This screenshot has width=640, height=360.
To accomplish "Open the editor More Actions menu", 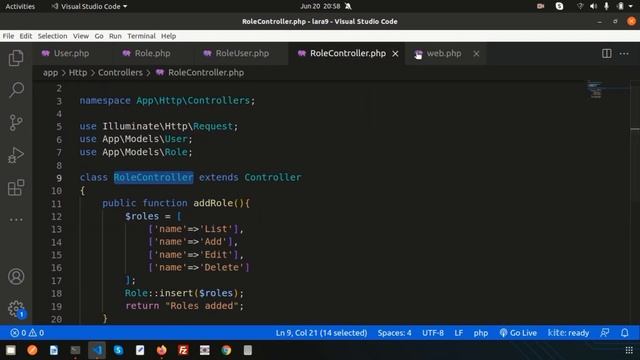I will (x=624, y=53).
